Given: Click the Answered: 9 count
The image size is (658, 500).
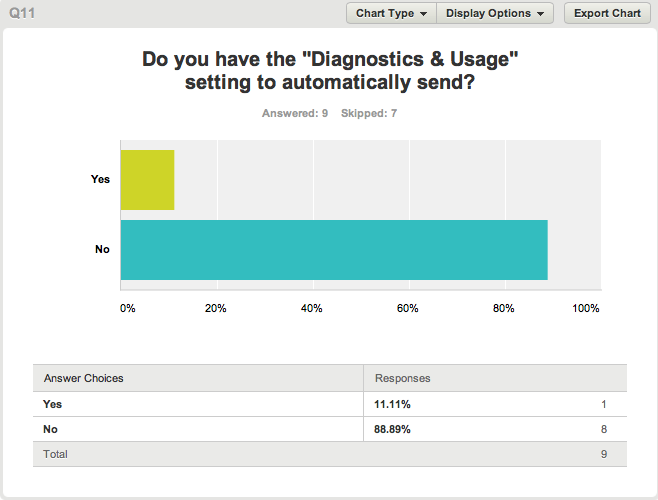Looking at the screenshot, I should click(295, 113).
